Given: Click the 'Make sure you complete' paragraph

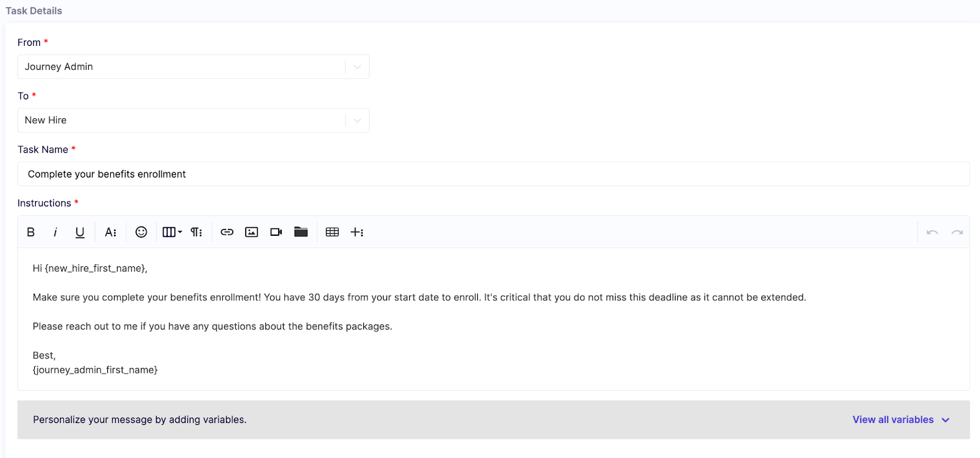Looking at the screenshot, I should click(x=420, y=298).
